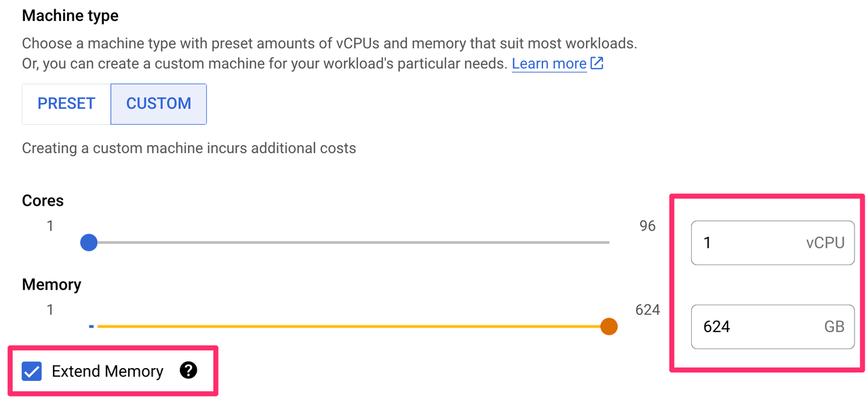Select the CUSTOM tab
This screenshot has height=402, width=868.
(158, 104)
